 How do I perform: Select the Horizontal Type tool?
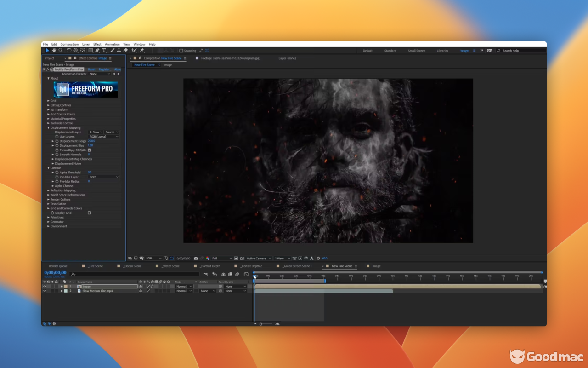[x=104, y=51]
